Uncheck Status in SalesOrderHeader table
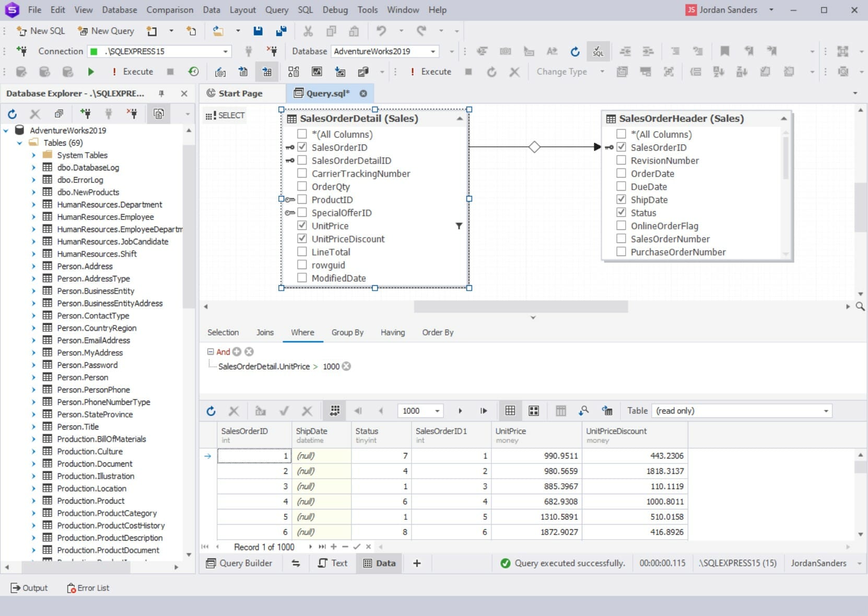868x616 pixels. (x=621, y=212)
